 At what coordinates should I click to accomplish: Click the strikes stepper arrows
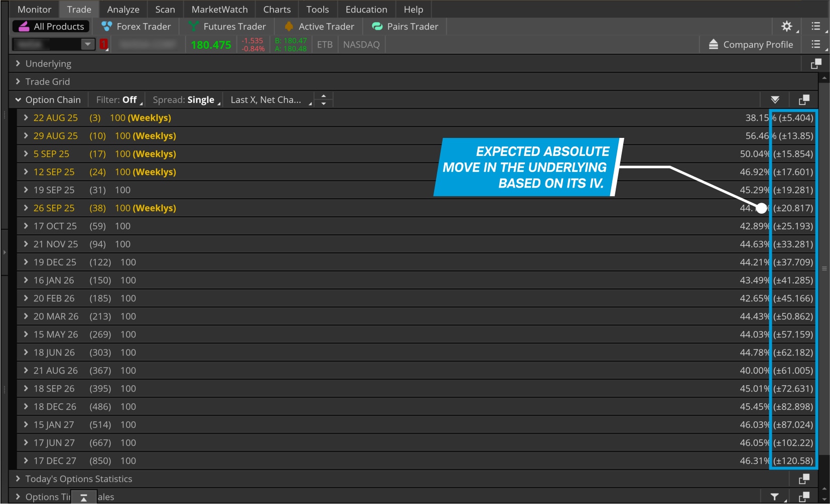tap(324, 100)
